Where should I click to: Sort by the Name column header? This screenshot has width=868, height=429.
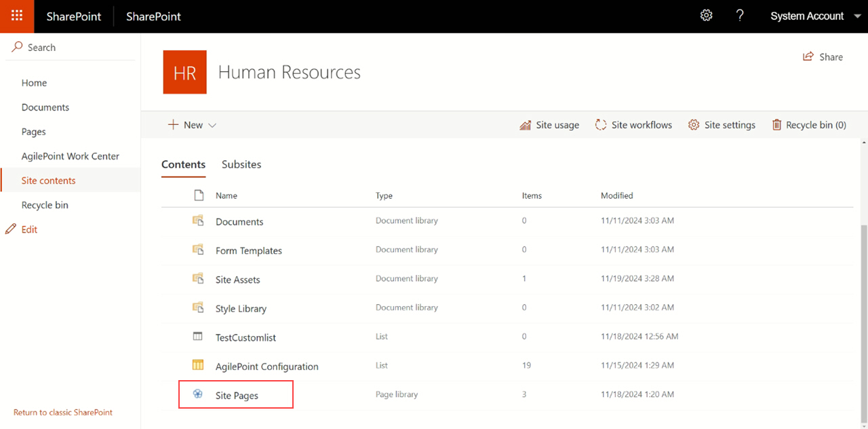[x=226, y=195]
